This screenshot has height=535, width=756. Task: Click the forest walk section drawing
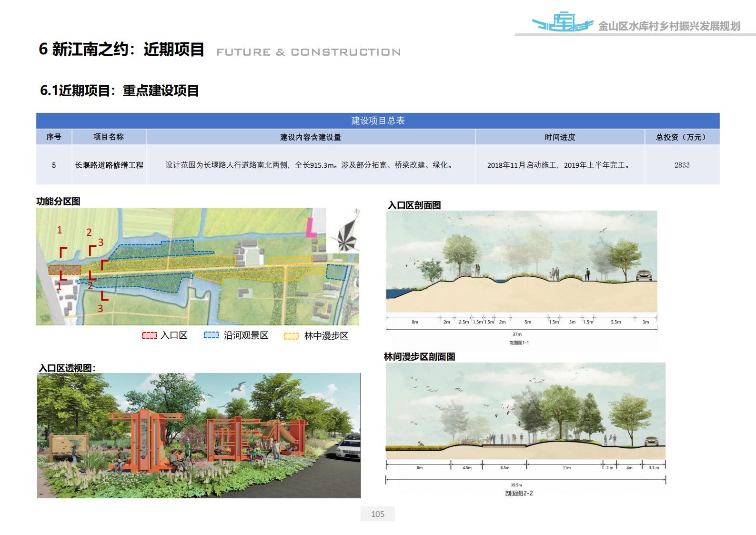click(x=525, y=411)
